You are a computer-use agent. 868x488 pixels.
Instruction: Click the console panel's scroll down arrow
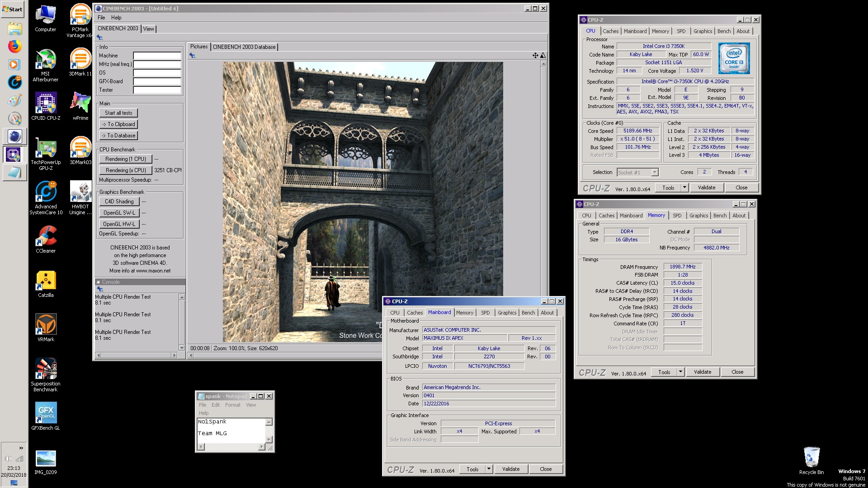coord(182,347)
